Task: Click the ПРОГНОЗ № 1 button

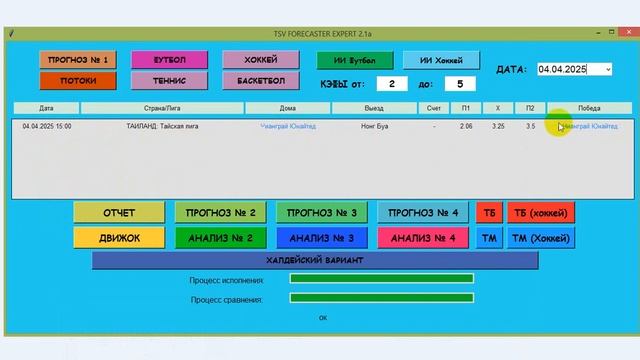Action: [x=78, y=60]
